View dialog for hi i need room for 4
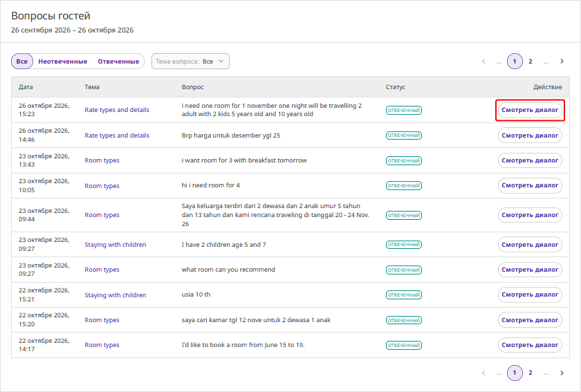This screenshot has height=392, width=581. (530, 185)
